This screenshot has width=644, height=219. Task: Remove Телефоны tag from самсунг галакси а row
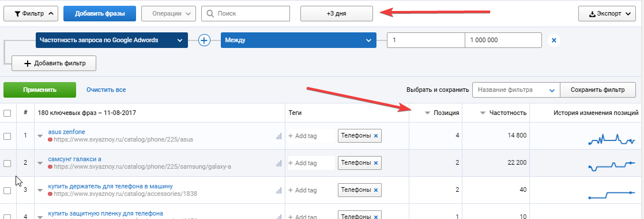click(x=376, y=163)
